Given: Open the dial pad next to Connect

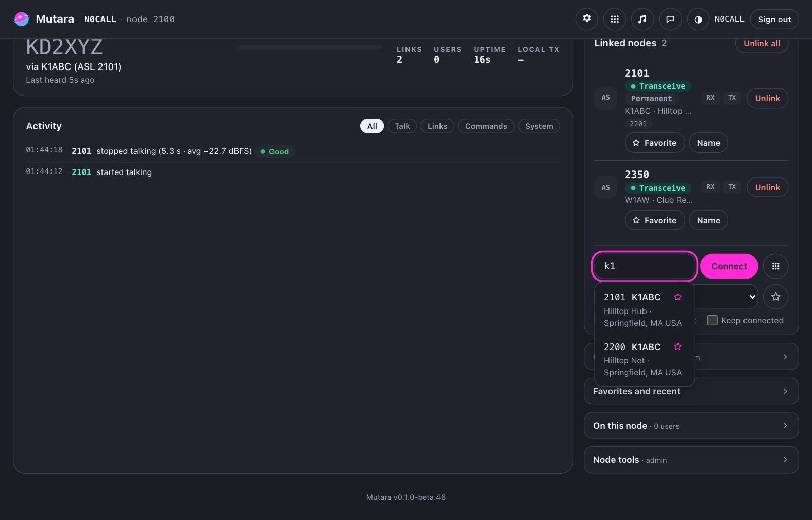Looking at the screenshot, I should pos(775,266).
